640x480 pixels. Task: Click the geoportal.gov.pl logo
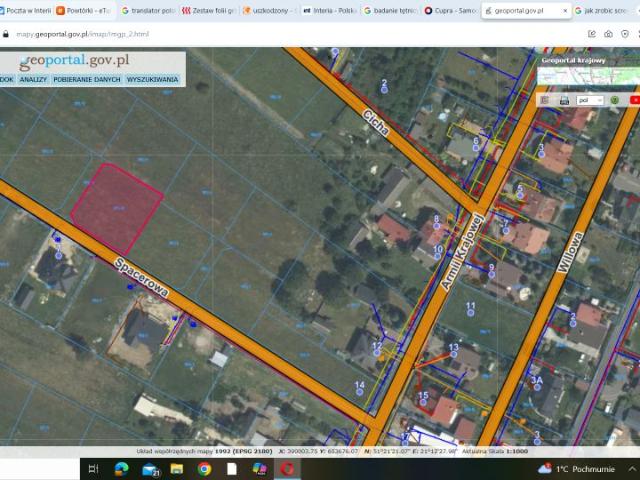tap(74, 61)
